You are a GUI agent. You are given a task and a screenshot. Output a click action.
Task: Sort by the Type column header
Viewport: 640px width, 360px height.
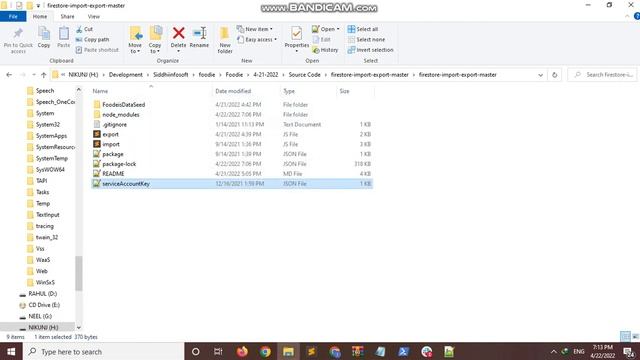click(289, 91)
